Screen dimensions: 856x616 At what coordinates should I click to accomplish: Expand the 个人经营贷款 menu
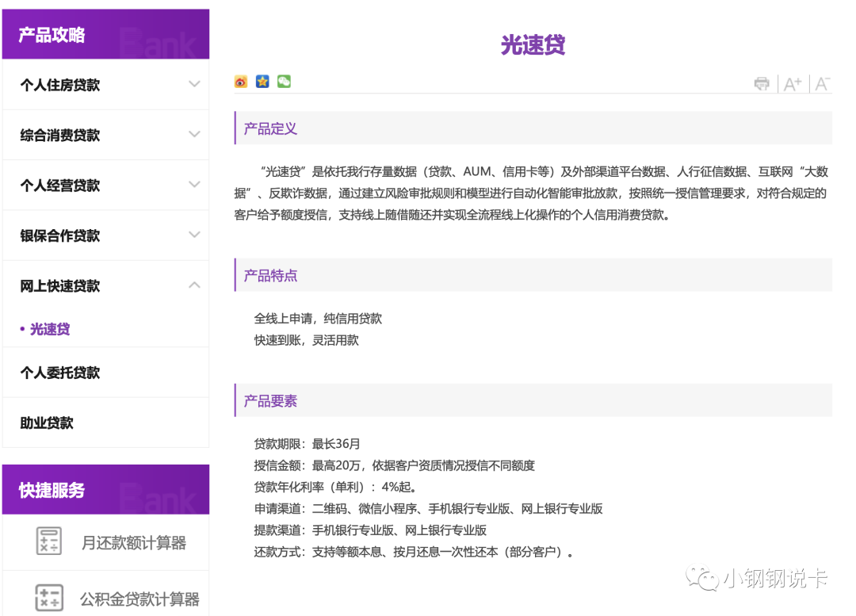[105, 185]
